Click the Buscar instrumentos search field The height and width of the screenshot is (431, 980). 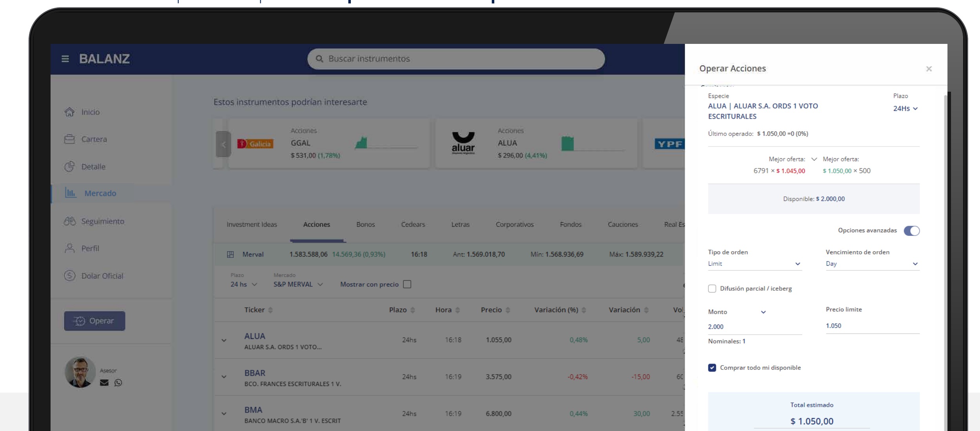(x=456, y=59)
